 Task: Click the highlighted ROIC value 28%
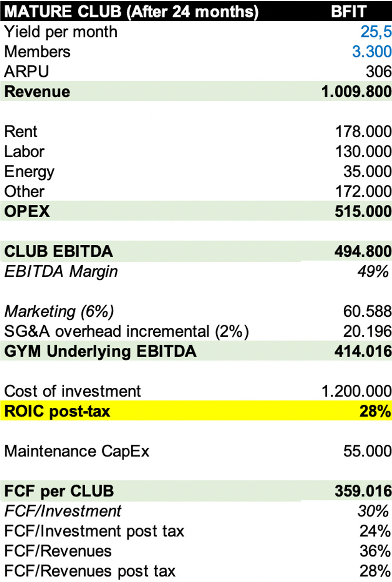pos(375,411)
